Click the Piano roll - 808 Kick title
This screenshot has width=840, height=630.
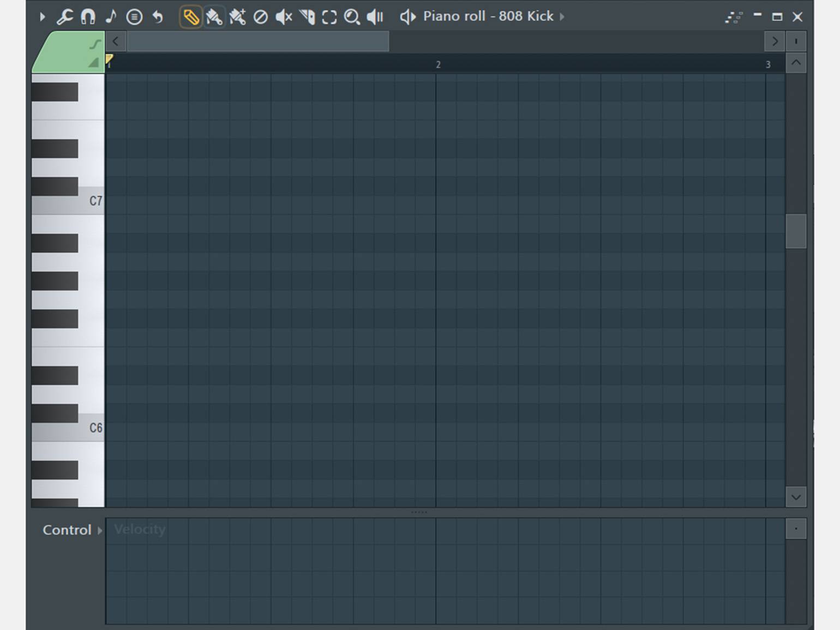tap(488, 16)
